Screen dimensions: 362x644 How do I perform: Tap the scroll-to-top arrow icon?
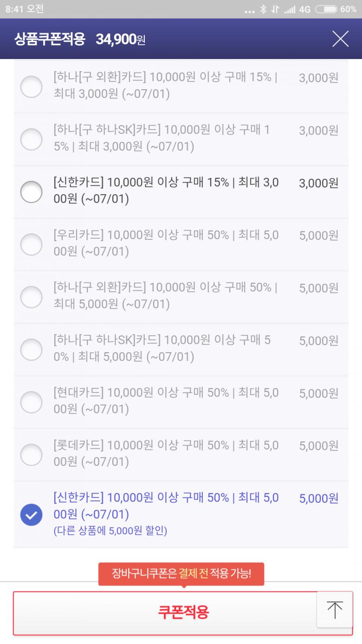tap(334, 610)
